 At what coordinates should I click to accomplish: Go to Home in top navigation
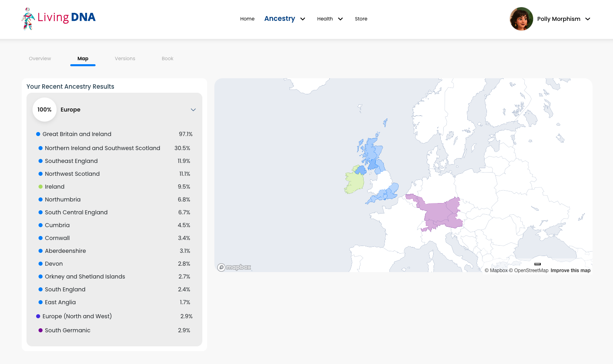[x=247, y=19]
